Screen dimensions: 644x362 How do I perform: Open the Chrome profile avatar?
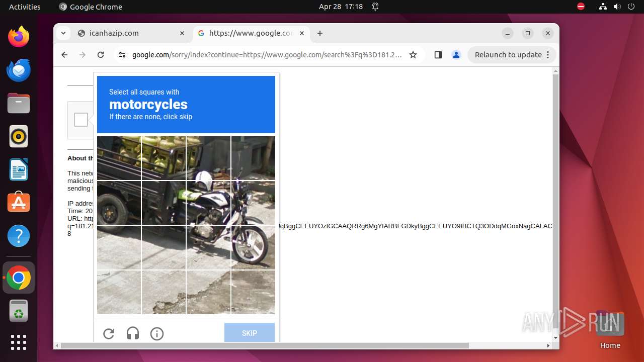tap(456, 55)
